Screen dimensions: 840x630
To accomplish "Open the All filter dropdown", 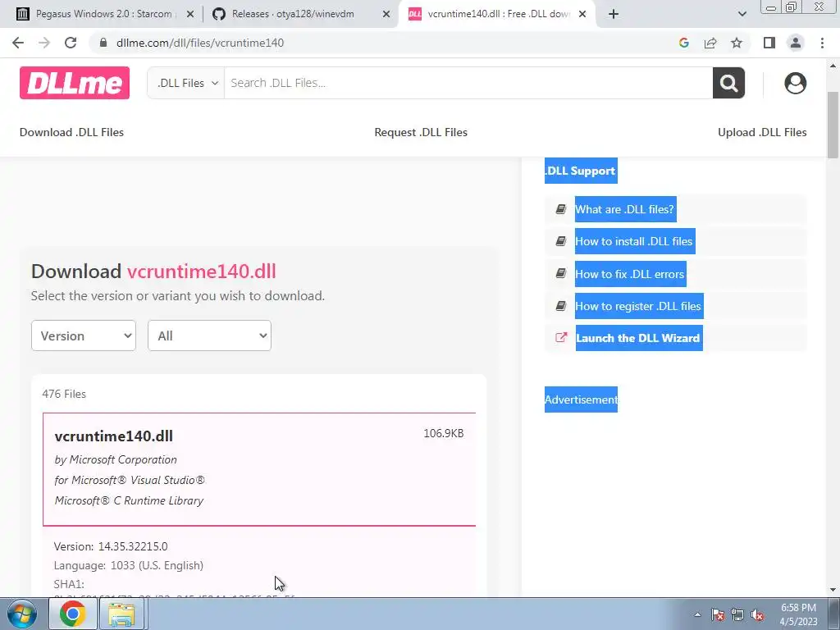I will coord(209,336).
